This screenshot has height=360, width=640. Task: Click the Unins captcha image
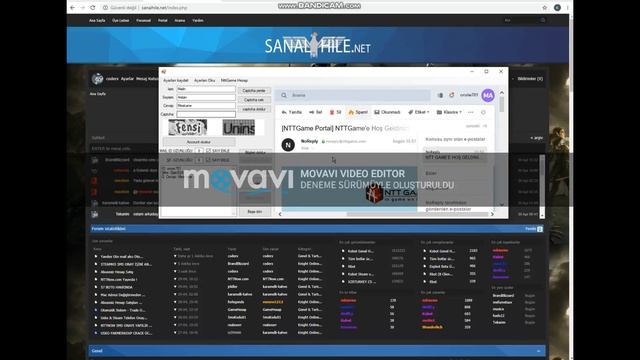click(x=239, y=128)
